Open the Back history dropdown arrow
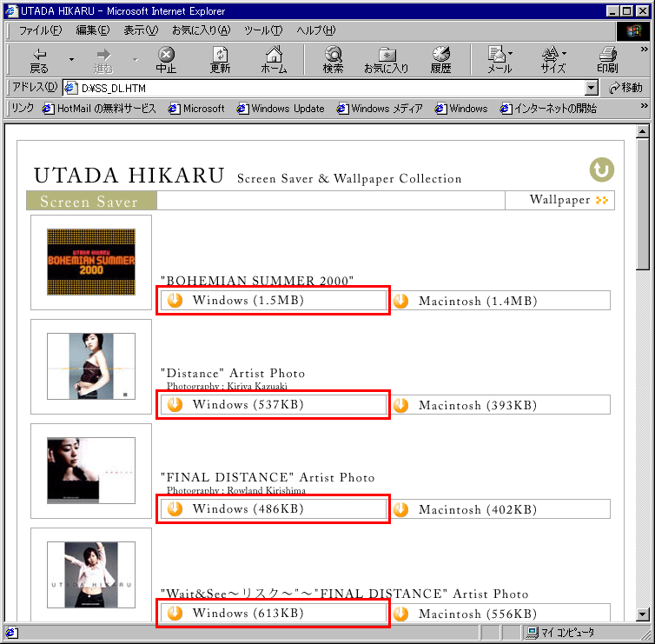The image size is (655, 644). pyautogui.click(x=71, y=60)
